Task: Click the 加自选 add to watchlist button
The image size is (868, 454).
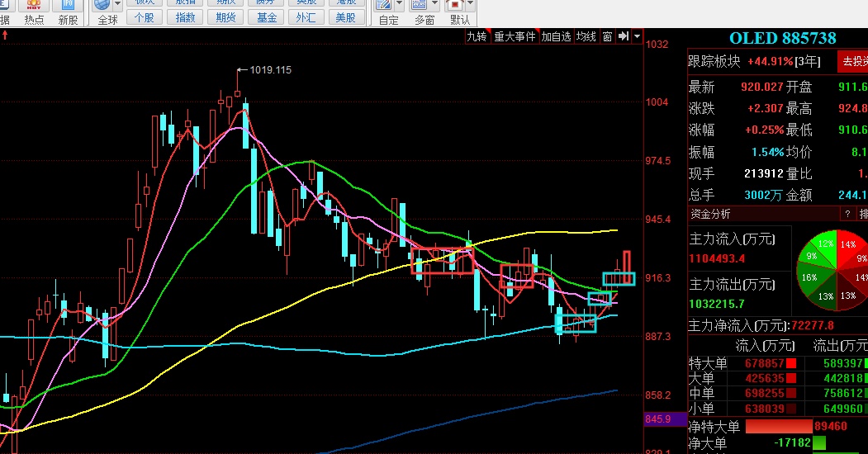Action: pyautogui.click(x=556, y=36)
